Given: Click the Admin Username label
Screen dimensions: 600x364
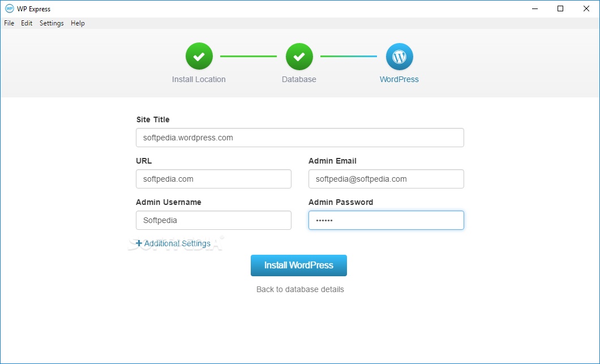Looking at the screenshot, I should pyautogui.click(x=169, y=202).
